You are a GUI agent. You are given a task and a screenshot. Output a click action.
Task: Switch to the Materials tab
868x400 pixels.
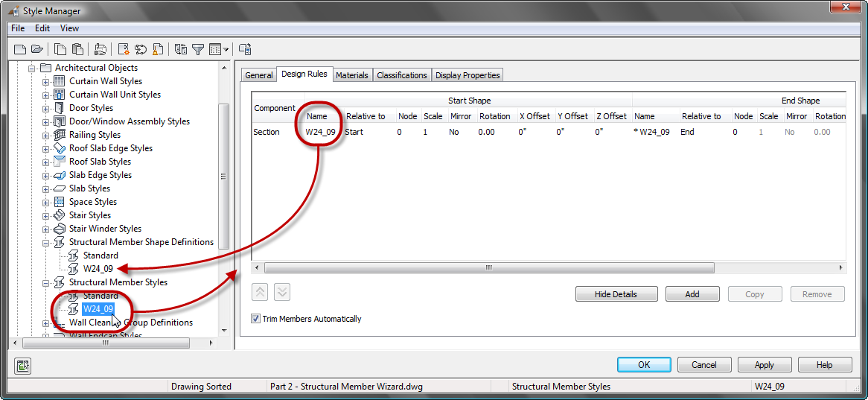click(x=352, y=75)
